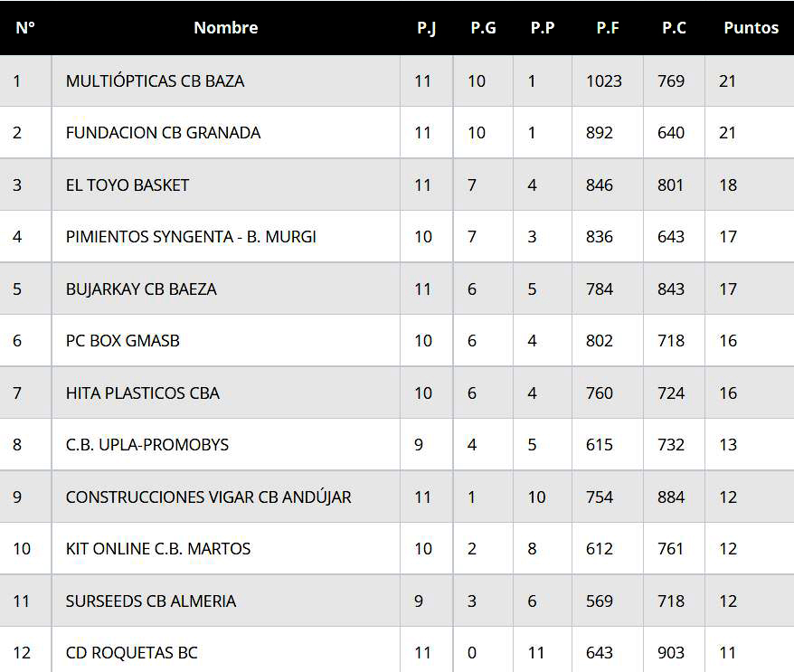Screen dimensions: 794x672
Task: Click the Nombre column header
Action: click(225, 28)
